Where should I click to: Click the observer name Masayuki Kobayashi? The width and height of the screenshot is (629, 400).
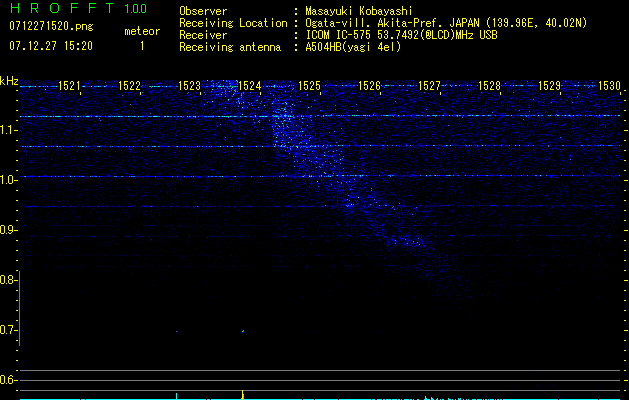(x=359, y=11)
